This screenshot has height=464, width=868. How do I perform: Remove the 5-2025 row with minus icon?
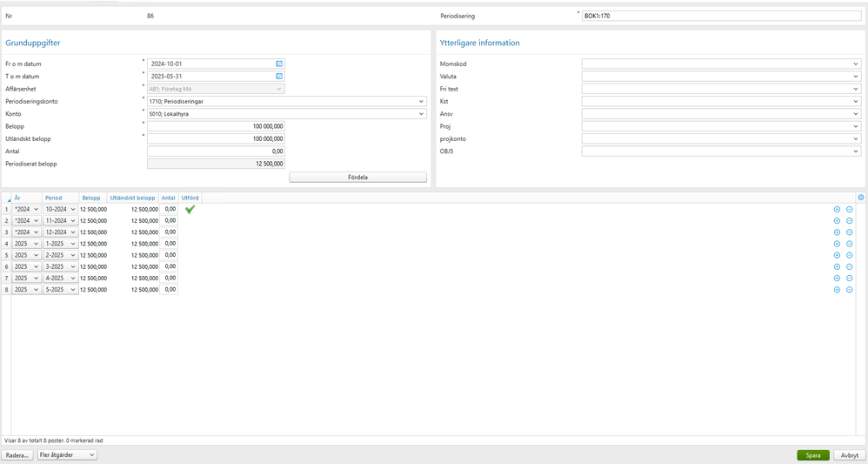coord(849,290)
